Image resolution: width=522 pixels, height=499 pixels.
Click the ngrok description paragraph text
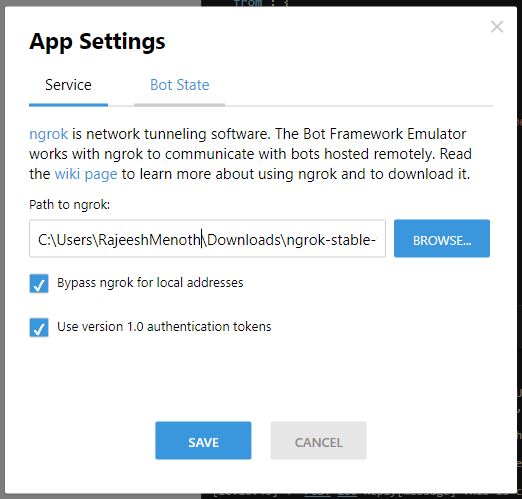coord(250,154)
